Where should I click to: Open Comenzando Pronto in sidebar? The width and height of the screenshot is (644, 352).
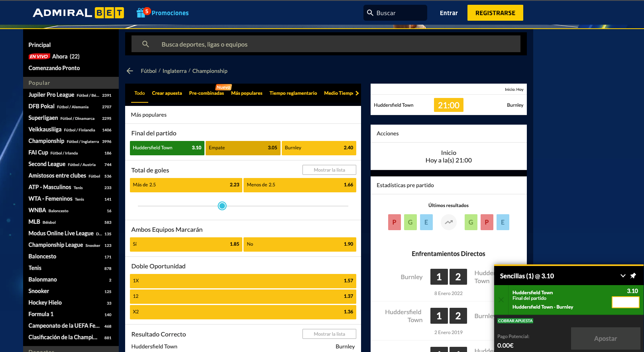point(54,68)
